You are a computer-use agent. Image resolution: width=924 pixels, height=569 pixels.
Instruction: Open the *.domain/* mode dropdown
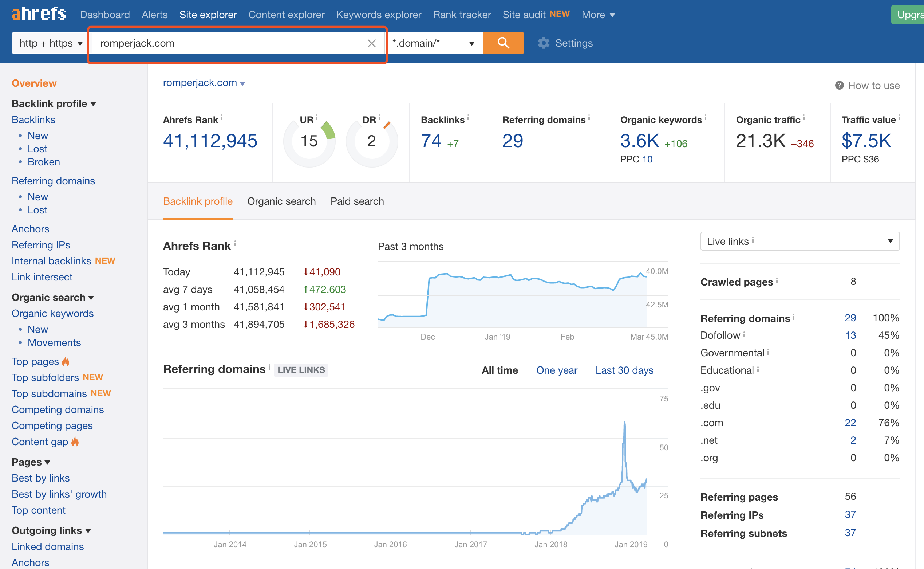click(434, 43)
